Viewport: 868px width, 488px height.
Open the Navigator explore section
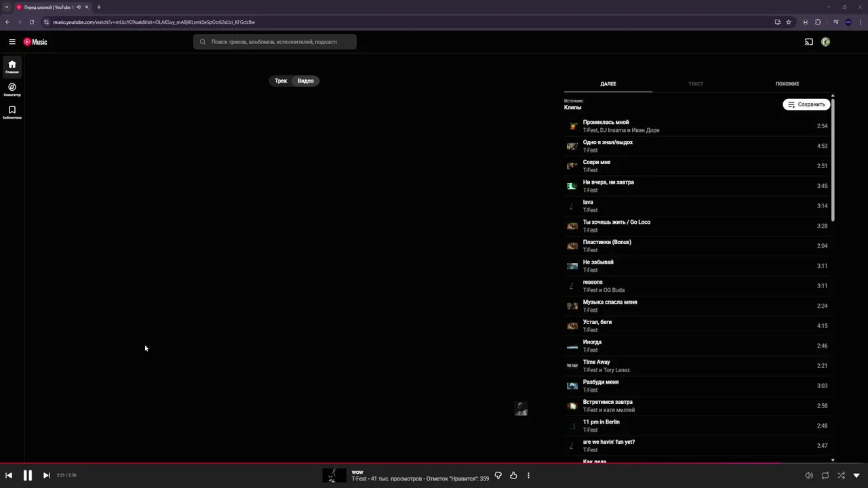point(12,89)
